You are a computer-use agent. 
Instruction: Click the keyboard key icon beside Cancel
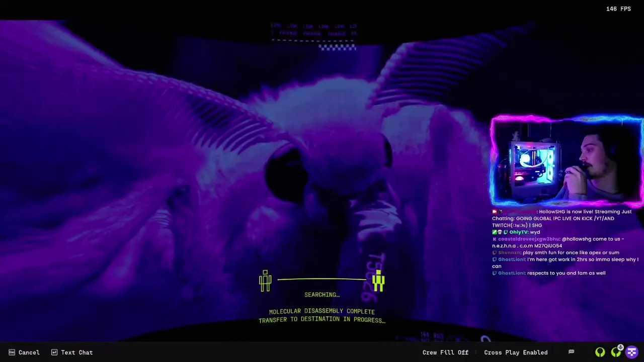click(x=12, y=352)
